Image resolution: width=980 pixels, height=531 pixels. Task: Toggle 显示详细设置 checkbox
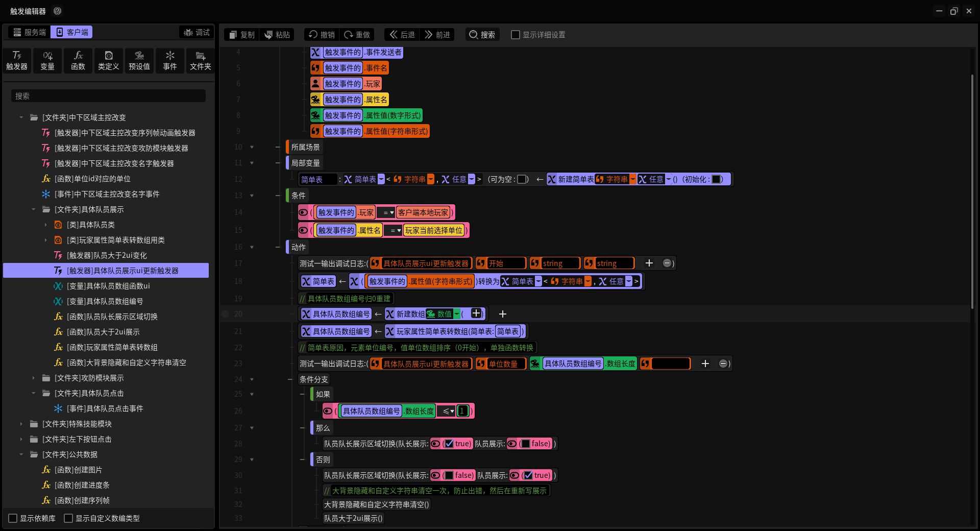point(516,35)
